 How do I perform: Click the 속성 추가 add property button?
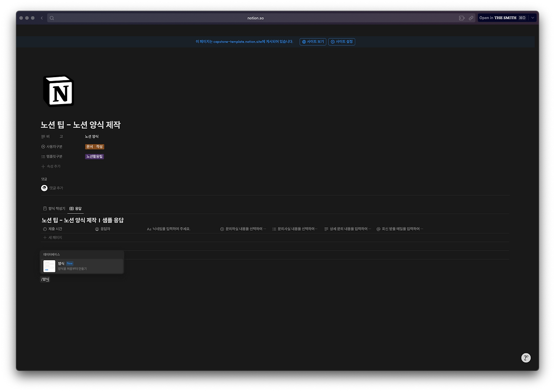click(51, 167)
